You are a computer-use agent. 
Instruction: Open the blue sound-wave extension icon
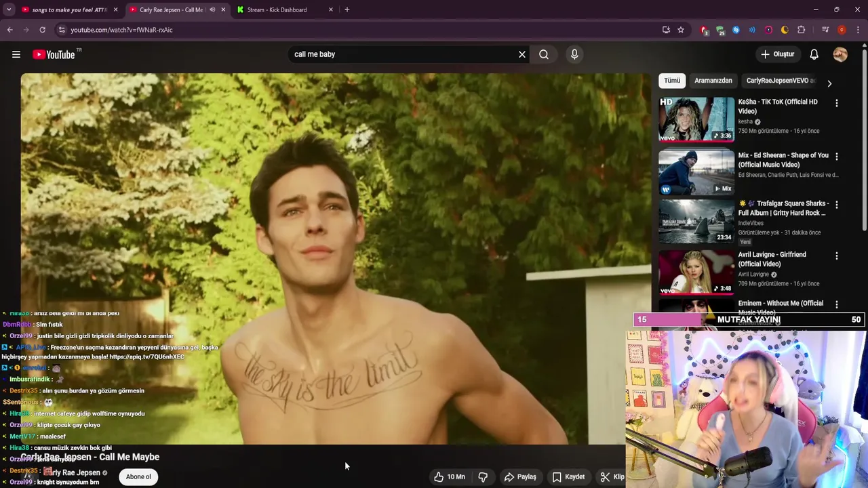click(x=752, y=30)
